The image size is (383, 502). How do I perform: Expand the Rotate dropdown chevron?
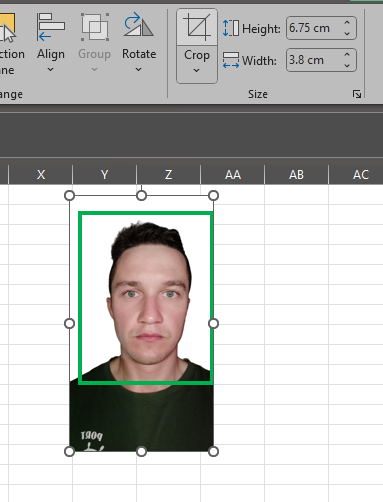[139, 69]
